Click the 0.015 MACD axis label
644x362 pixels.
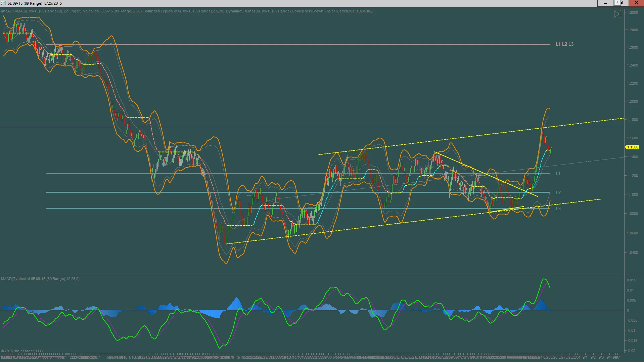631,280
